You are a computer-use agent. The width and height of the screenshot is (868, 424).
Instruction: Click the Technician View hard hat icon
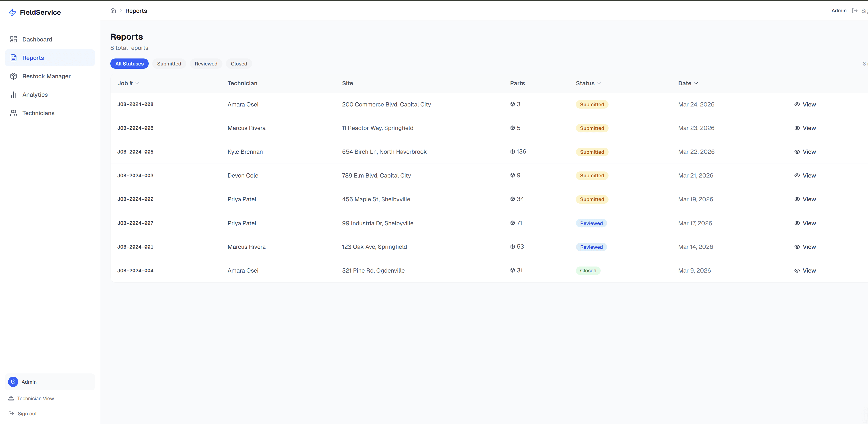tap(11, 398)
